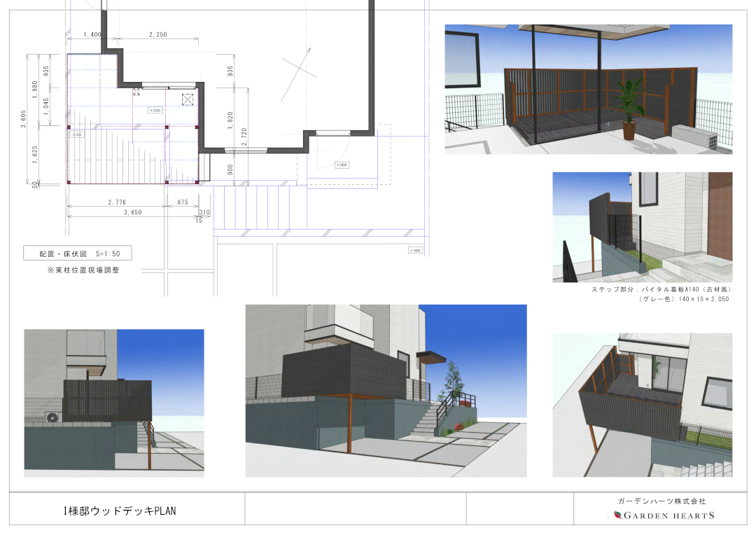This screenshot has height=535, width=756.
Task: Select the 3,605 height dimension text
Action: pyautogui.click(x=23, y=119)
